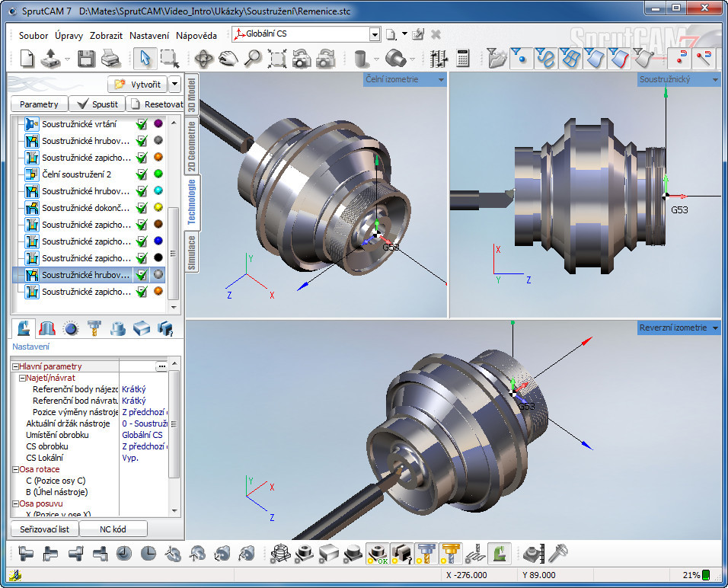This screenshot has height=588, width=728.
Task: Open the Soubor menu
Action: tap(34, 35)
